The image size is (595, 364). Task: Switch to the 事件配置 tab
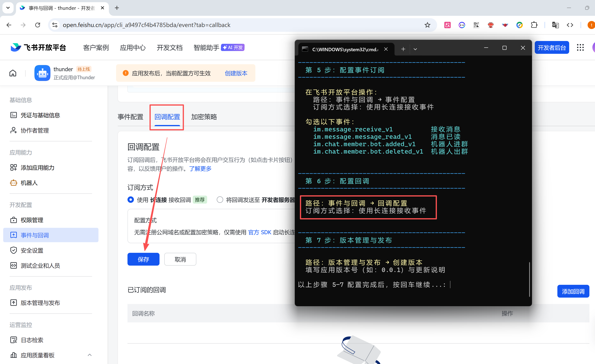[x=130, y=117]
